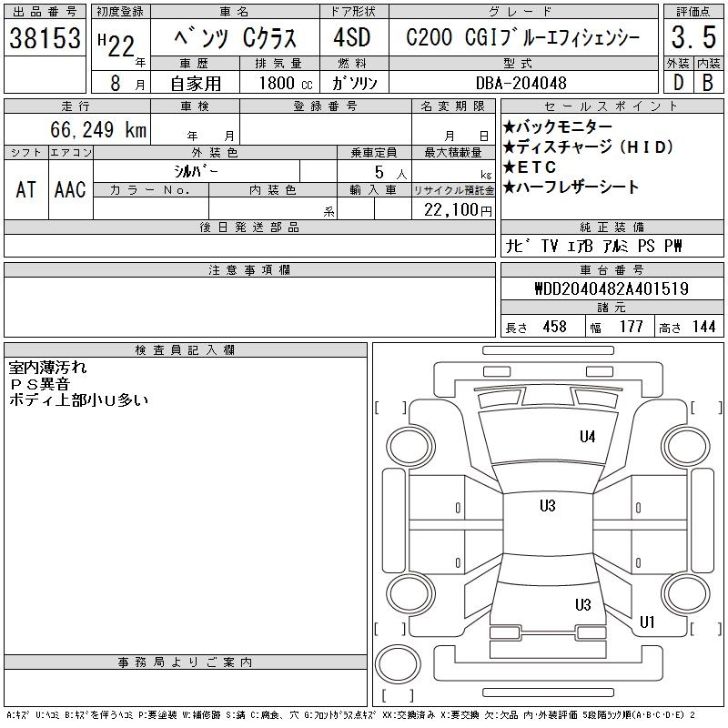
Task: Click the 後日発送部品 header
Action: [249, 227]
